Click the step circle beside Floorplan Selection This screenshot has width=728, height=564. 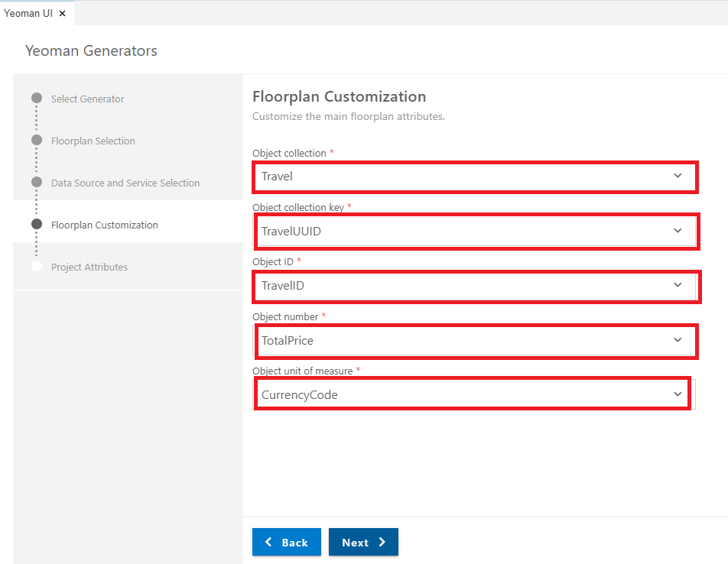pos(37,140)
